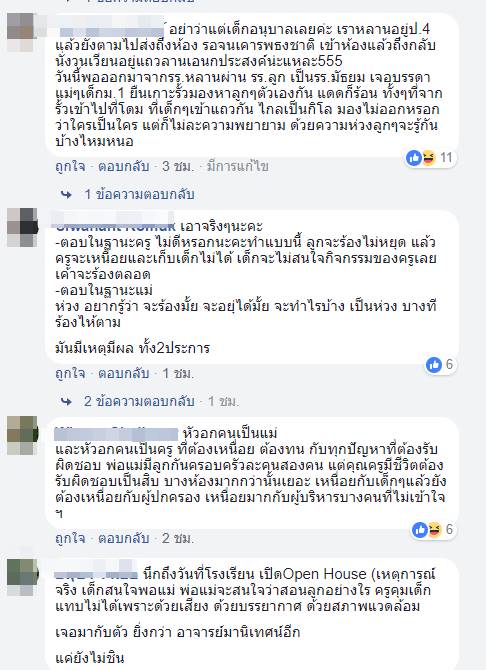Screen dimensions: 486x670
Task: Open the third commenter's avatar
Action: [22, 435]
